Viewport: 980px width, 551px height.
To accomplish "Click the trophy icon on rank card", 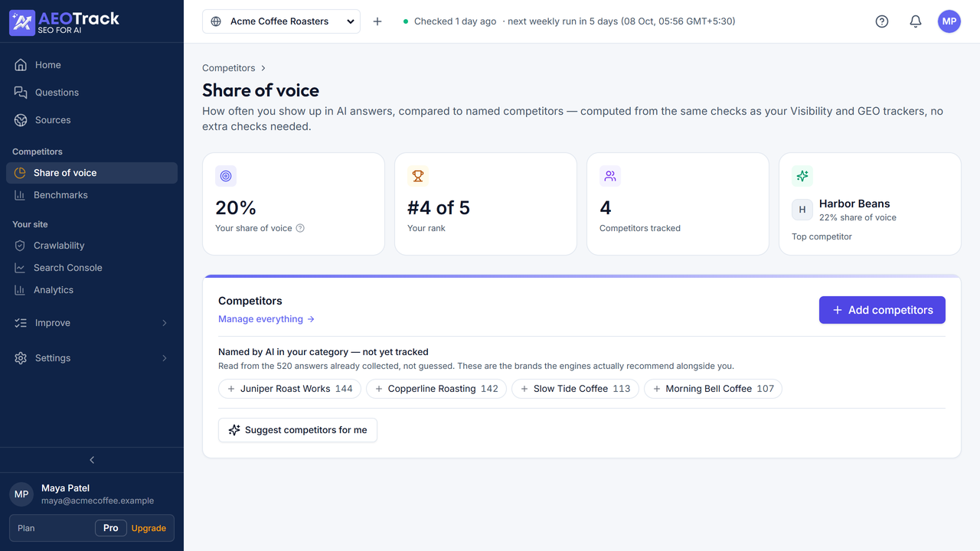I will [x=418, y=176].
